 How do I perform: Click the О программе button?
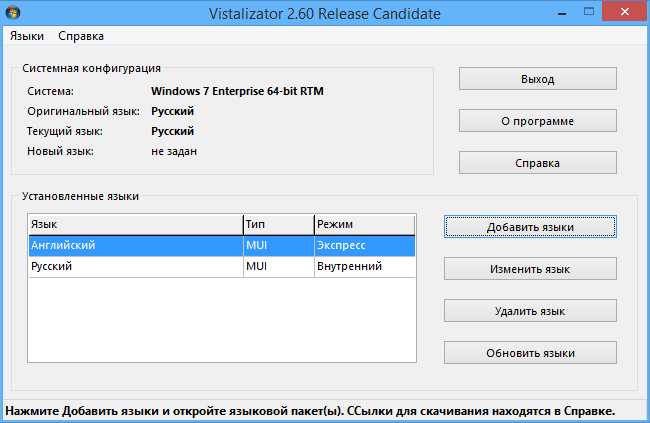537,121
